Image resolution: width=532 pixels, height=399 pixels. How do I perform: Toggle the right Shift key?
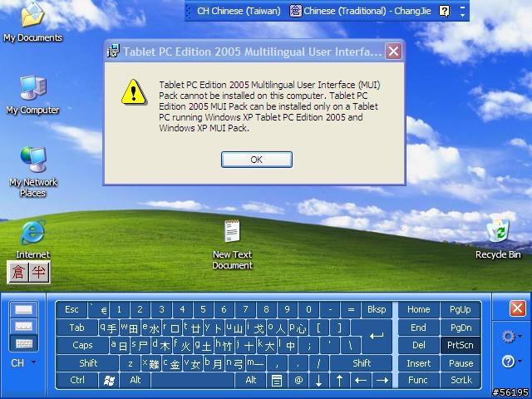pyautogui.click(x=362, y=363)
